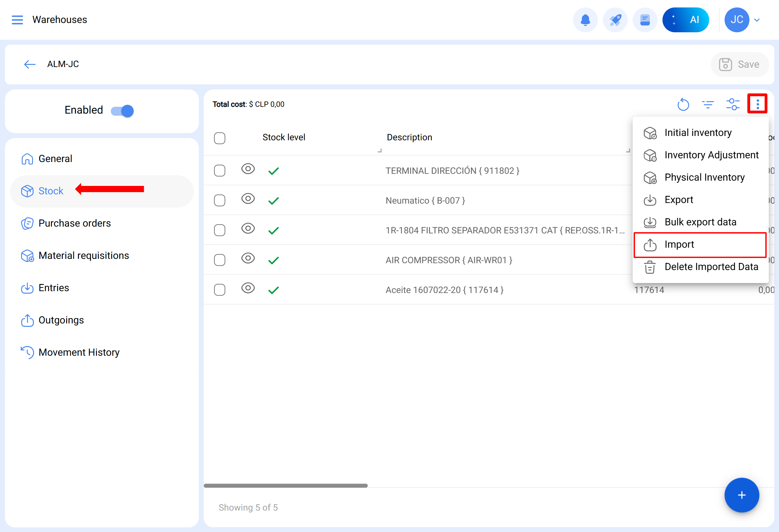This screenshot has height=532, width=779.
Task: Toggle the Enabled warehouse switch
Action: (x=122, y=110)
